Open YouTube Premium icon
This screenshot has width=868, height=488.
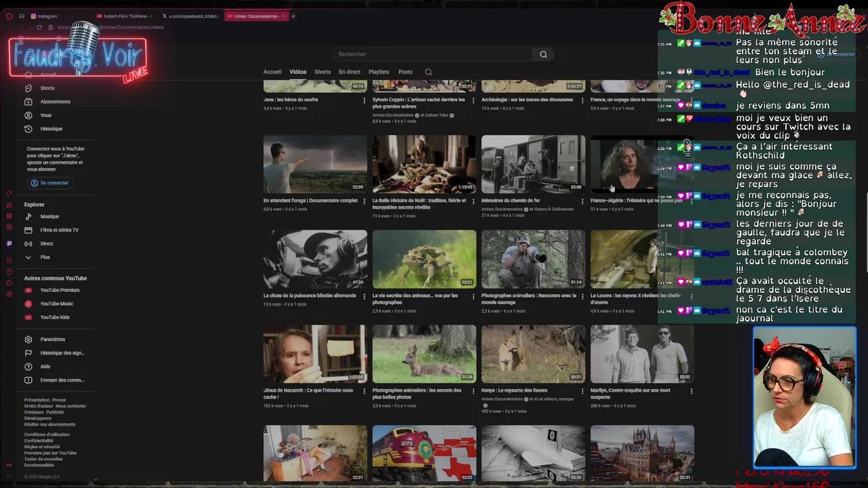coord(28,290)
